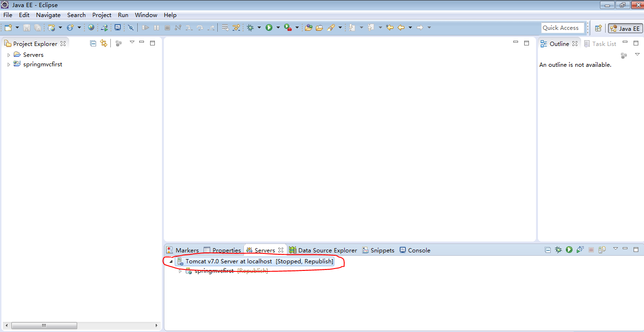Open the Servers view menu triangle

pyautogui.click(x=616, y=249)
